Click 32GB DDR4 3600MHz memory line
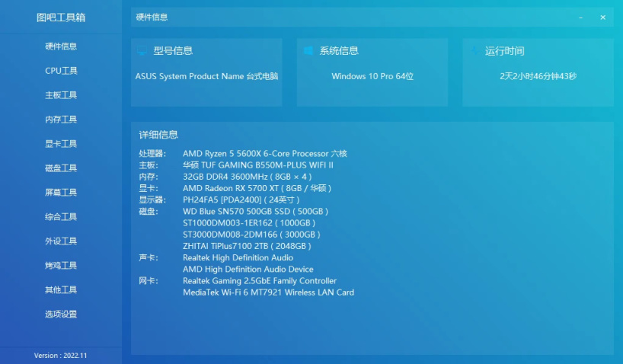This screenshot has width=623, height=364. (247, 177)
